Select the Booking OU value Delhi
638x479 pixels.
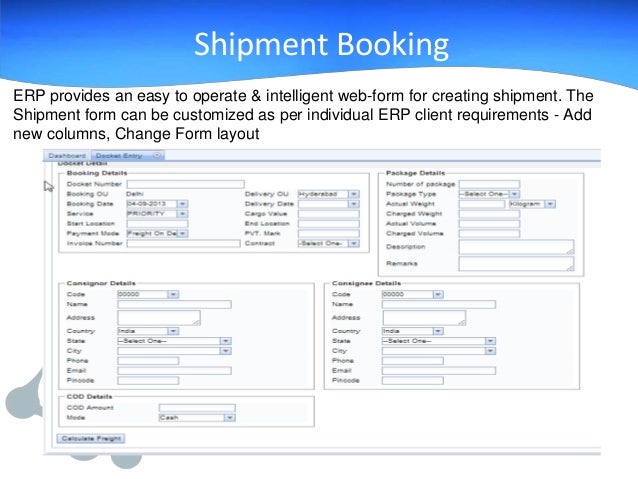point(135,194)
